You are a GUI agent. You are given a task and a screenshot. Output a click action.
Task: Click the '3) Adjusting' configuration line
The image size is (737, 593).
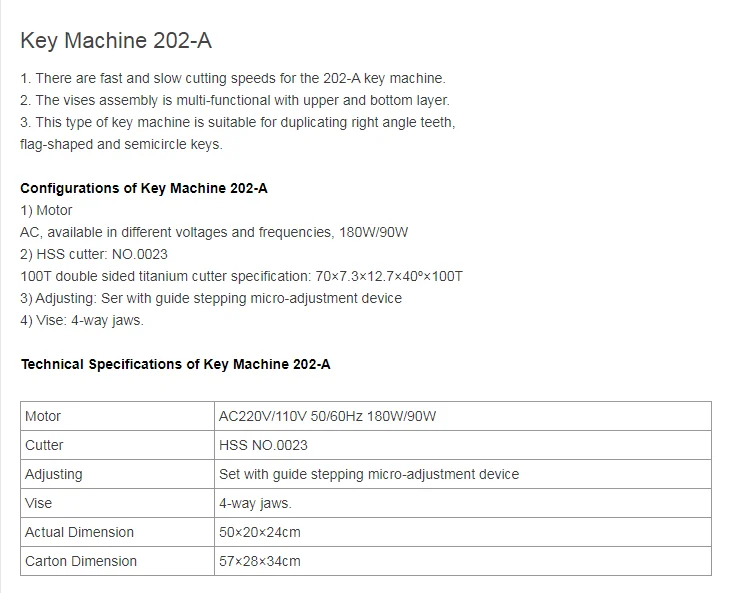[x=211, y=298]
